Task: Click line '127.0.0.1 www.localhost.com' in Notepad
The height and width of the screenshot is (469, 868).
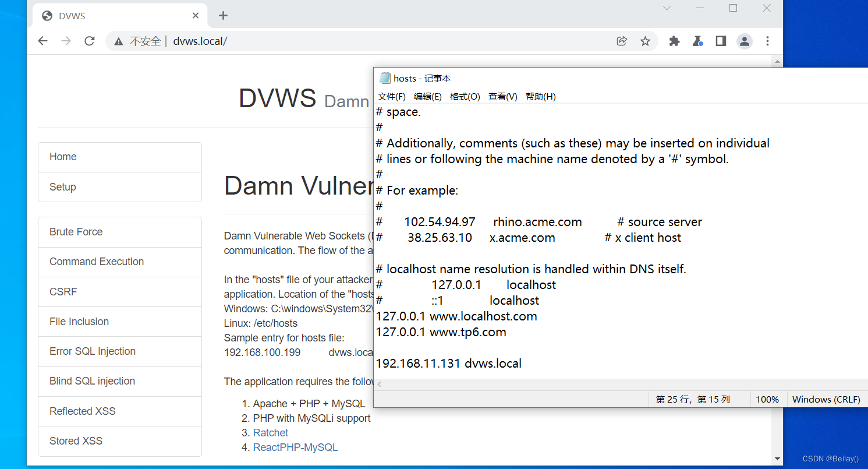Action: point(456,316)
